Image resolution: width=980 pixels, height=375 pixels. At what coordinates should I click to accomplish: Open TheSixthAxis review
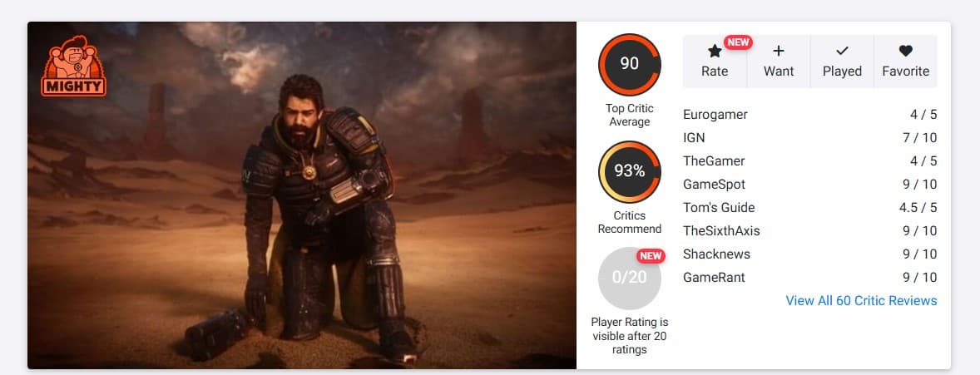coord(810,230)
